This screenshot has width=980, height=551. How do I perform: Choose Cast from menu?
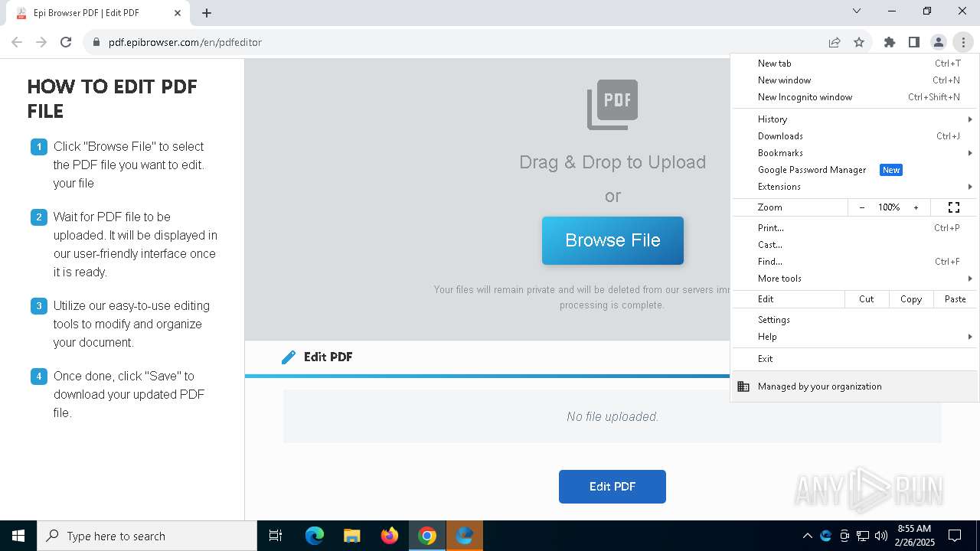pos(854,245)
